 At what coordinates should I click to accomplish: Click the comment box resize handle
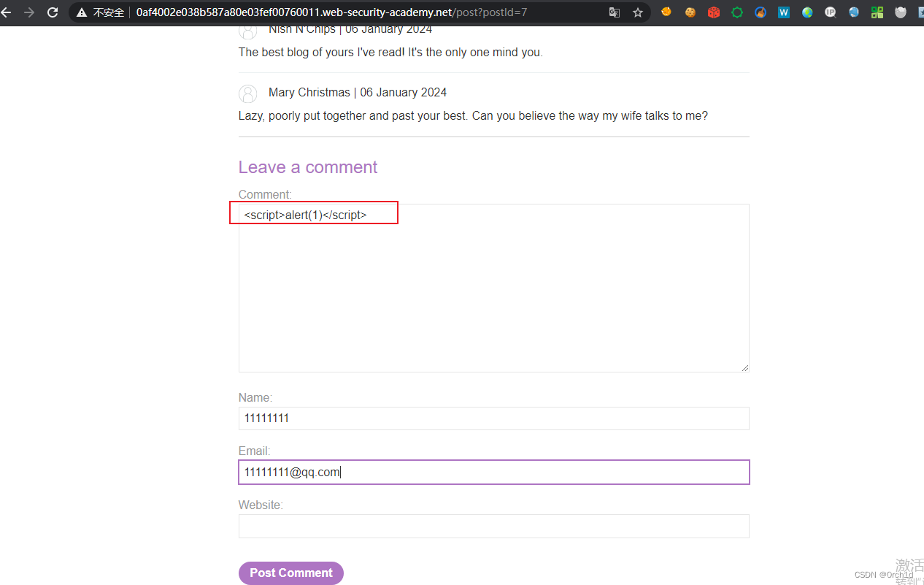pyautogui.click(x=744, y=367)
